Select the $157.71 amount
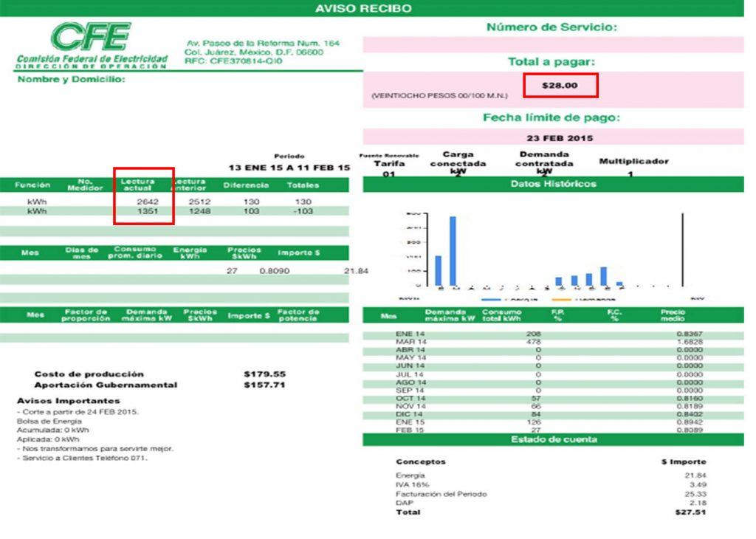 pos(265,385)
